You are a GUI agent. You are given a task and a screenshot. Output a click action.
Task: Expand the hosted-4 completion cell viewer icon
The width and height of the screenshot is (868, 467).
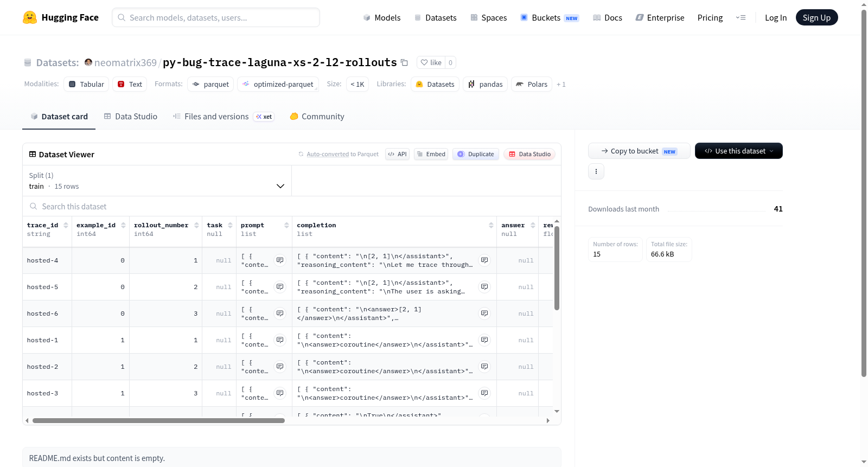pyautogui.click(x=484, y=260)
